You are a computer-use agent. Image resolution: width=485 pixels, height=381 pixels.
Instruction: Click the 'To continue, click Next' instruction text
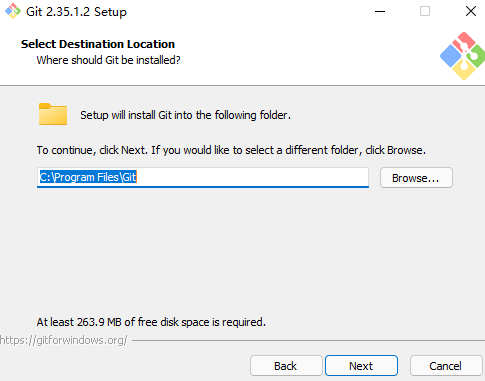231,150
